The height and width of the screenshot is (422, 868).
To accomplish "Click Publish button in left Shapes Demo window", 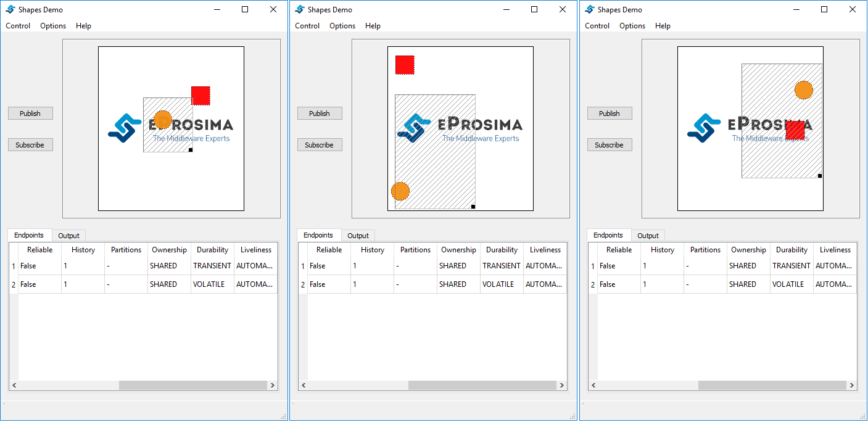I will coord(30,114).
